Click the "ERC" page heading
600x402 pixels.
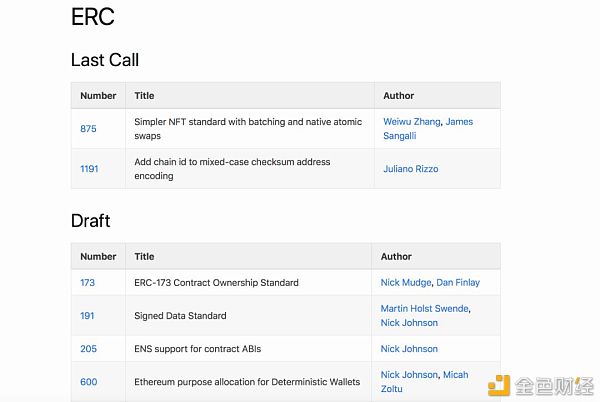pos(93,17)
